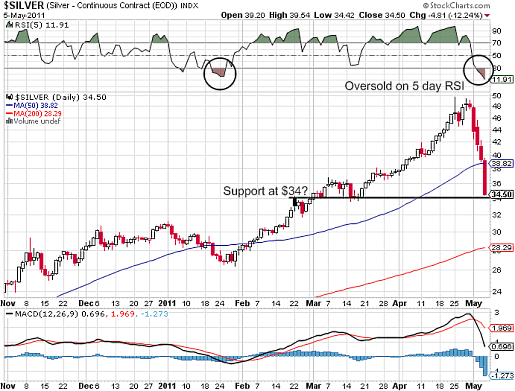Click the last blue MACD histogram bar
This screenshot has width=515, height=391.
tap(485, 366)
